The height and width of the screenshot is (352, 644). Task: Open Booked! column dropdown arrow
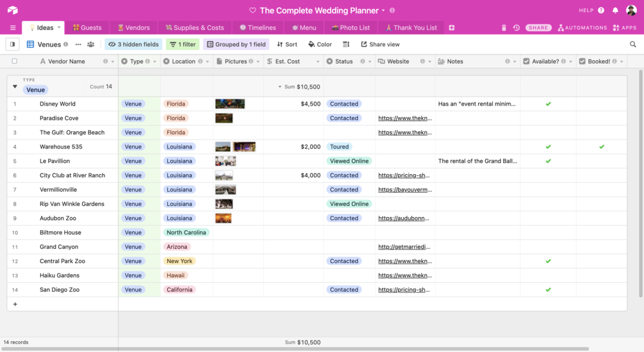click(x=622, y=61)
